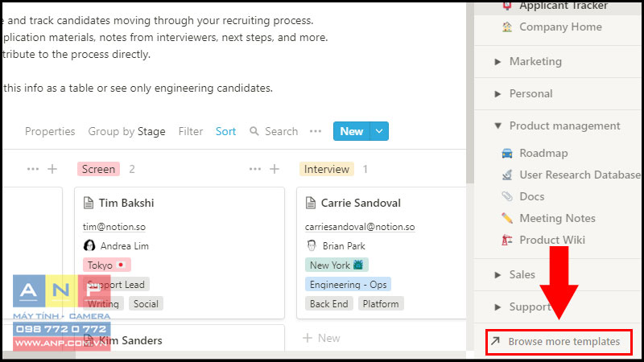Click + New under Interview column
Viewport: 644px width, 362px height.
click(x=321, y=338)
